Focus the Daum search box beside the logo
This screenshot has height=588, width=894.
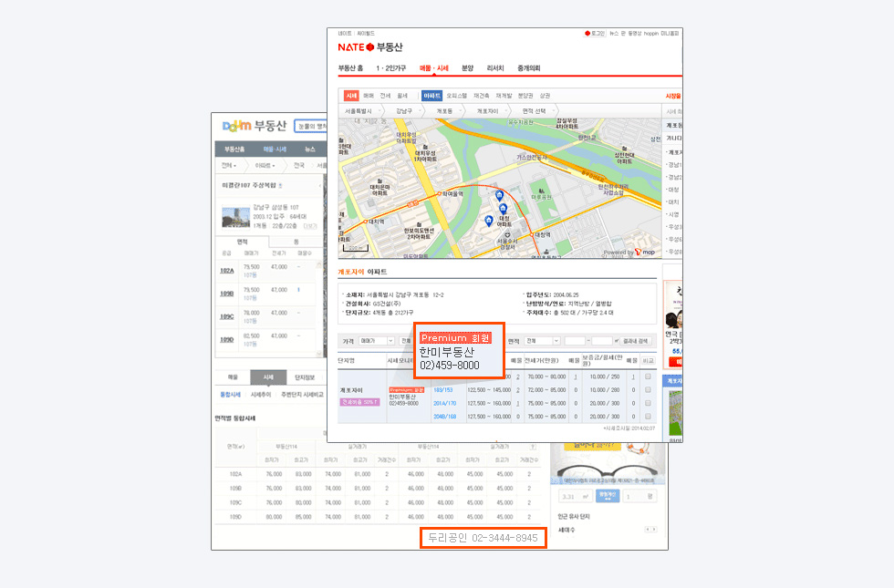click(x=311, y=126)
